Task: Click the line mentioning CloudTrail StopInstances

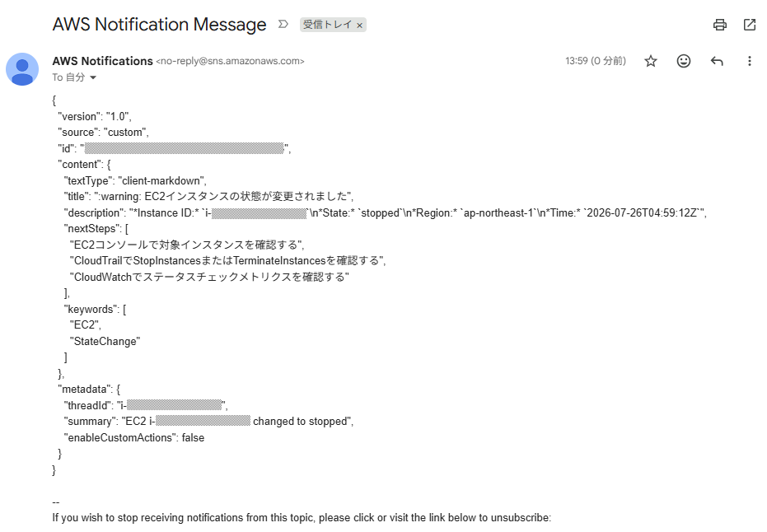Action: point(227,260)
